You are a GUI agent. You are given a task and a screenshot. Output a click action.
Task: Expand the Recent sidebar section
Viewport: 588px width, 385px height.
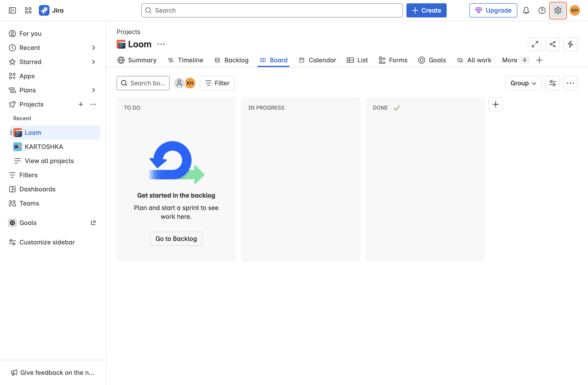tap(93, 48)
